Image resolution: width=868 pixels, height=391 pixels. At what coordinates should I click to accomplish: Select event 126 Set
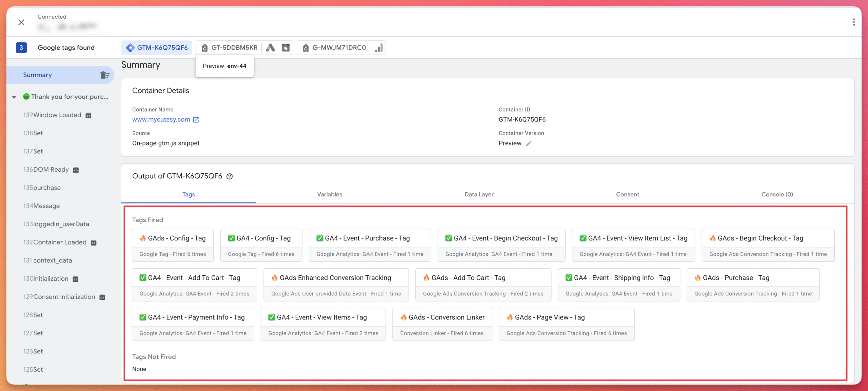pyautogui.click(x=33, y=351)
